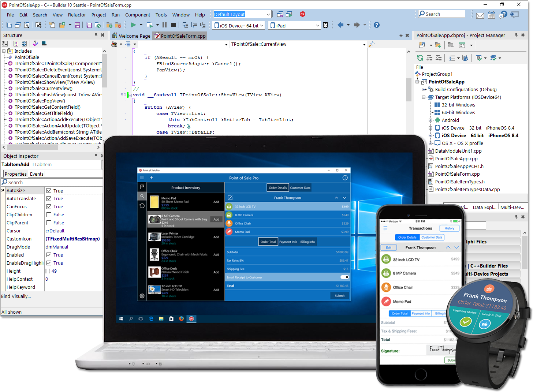Select PointOfSaleForm.cpp in Project Manager
Screen dimensions: 533x392
pyautogui.click(x=457, y=174)
